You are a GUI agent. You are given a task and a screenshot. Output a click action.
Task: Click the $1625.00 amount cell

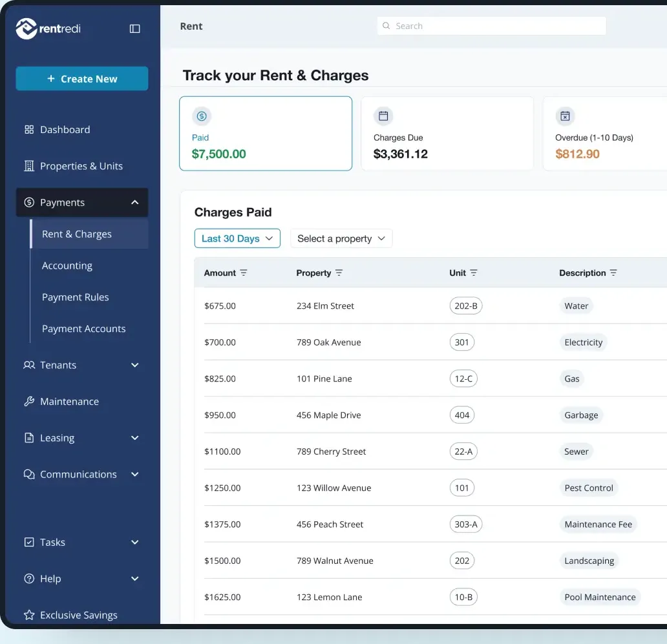click(x=222, y=597)
